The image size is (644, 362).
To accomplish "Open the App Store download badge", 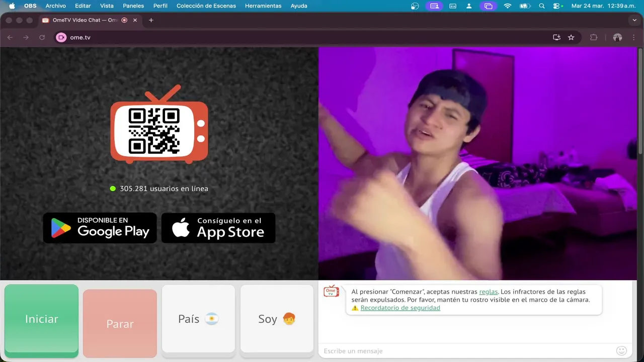I will coord(218,228).
